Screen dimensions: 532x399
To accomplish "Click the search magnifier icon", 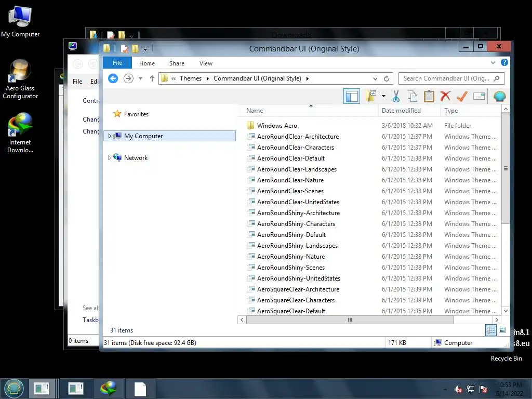I will [x=497, y=78].
